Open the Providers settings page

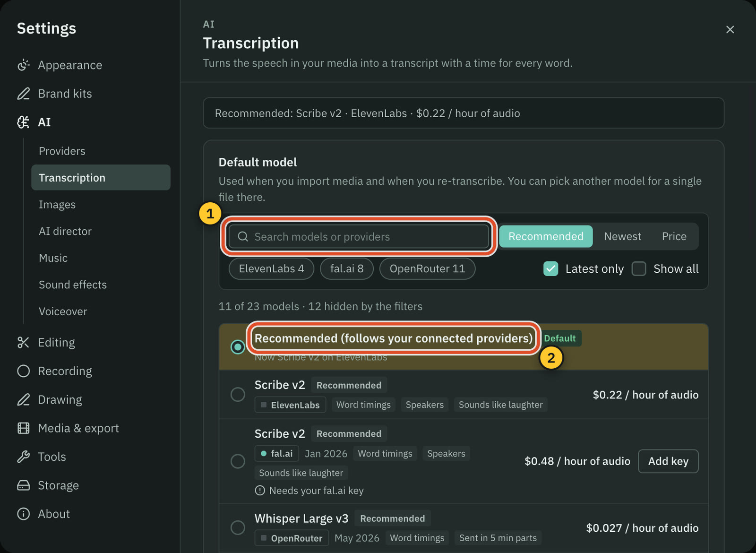(101, 151)
